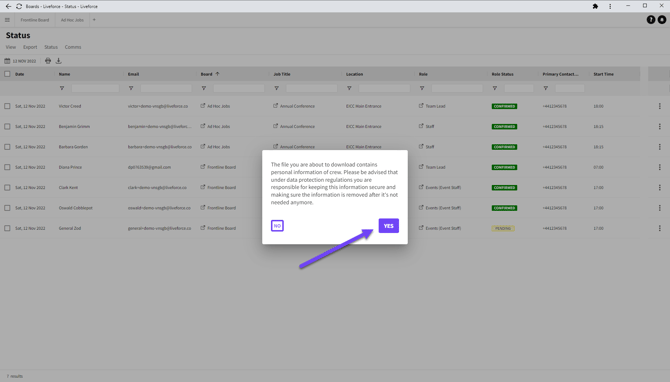Select the checkbox for Diana Prince row
Viewport: 670px width, 382px height.
pos(7,167)
